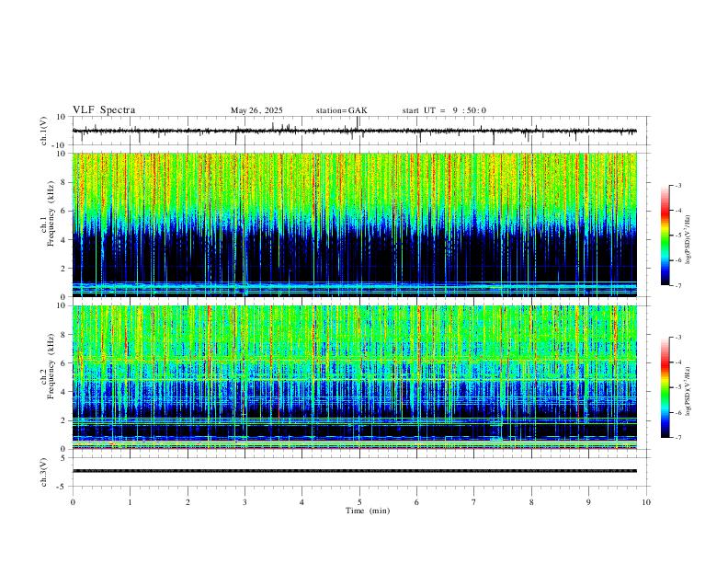
Task: Click the "4" tick on ch.1 frequency axis
Action: click(x=64, y=240)
